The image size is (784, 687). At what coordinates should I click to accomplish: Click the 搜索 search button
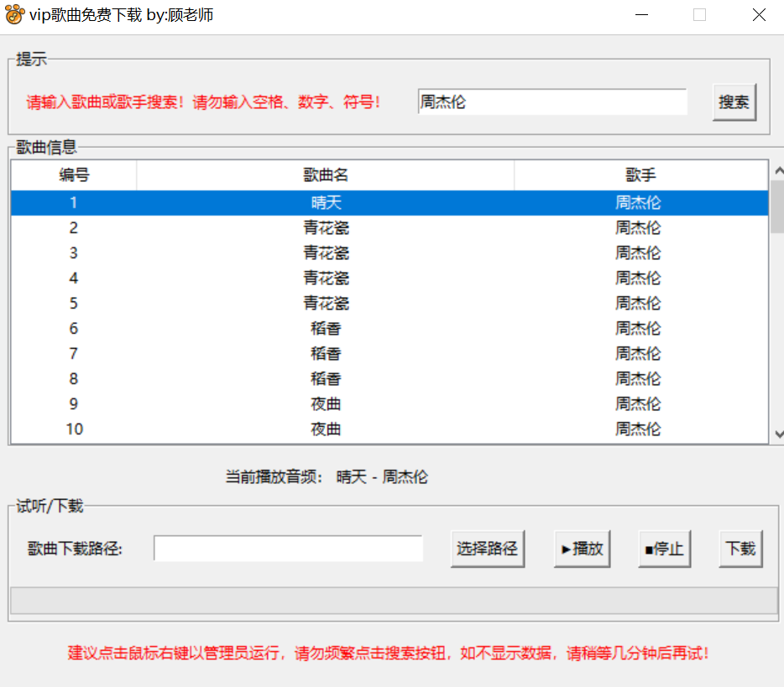[x=734, y=102]
